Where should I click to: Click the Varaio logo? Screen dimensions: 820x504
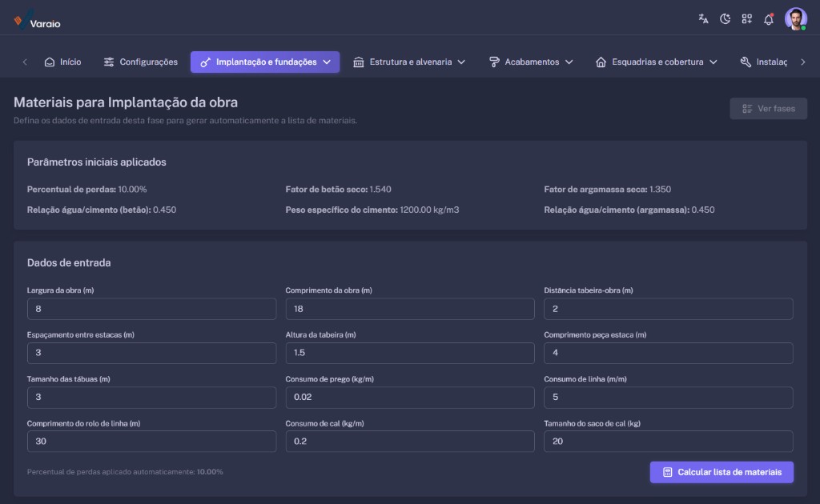click(x=37, y=21)
